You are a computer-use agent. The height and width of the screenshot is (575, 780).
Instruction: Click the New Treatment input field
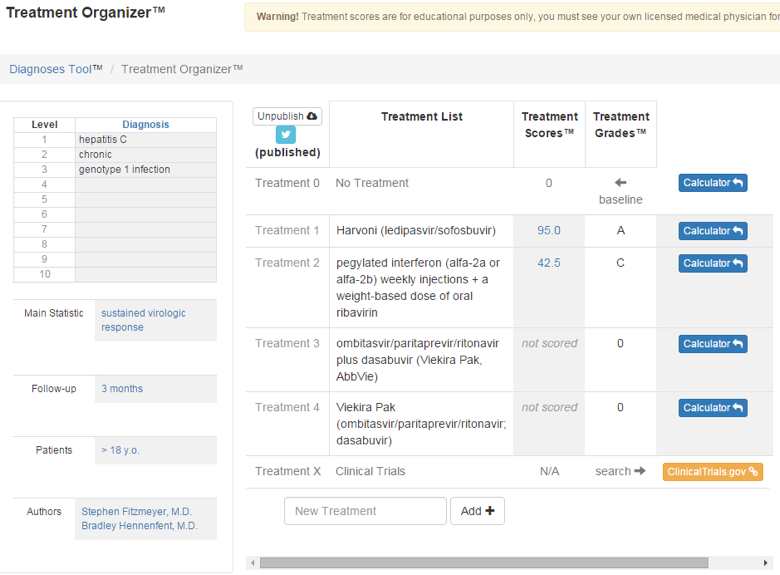pyautogui.click(x=365, y=511)
